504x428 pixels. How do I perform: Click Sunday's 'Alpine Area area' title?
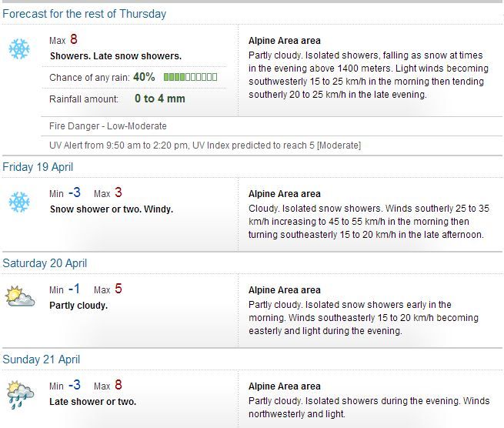[285, 386]
